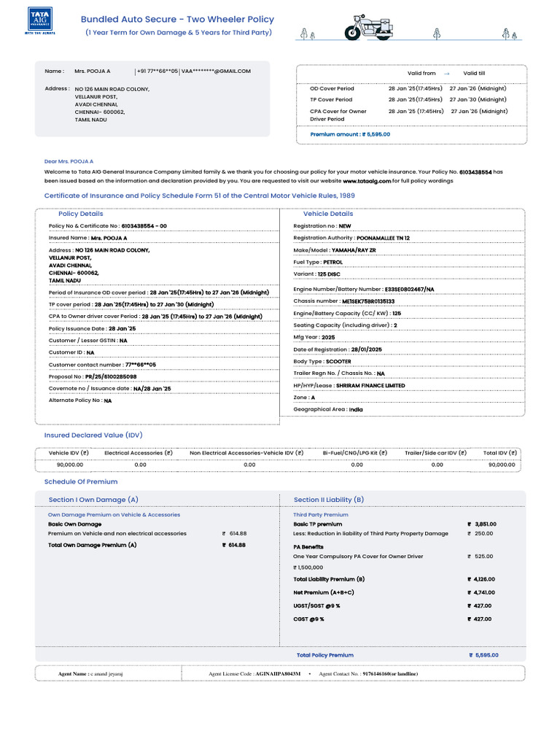Click the 'Vehicle Details' section heading
The height and width of the screenshot is (747, 560).
tap(328, 214)
